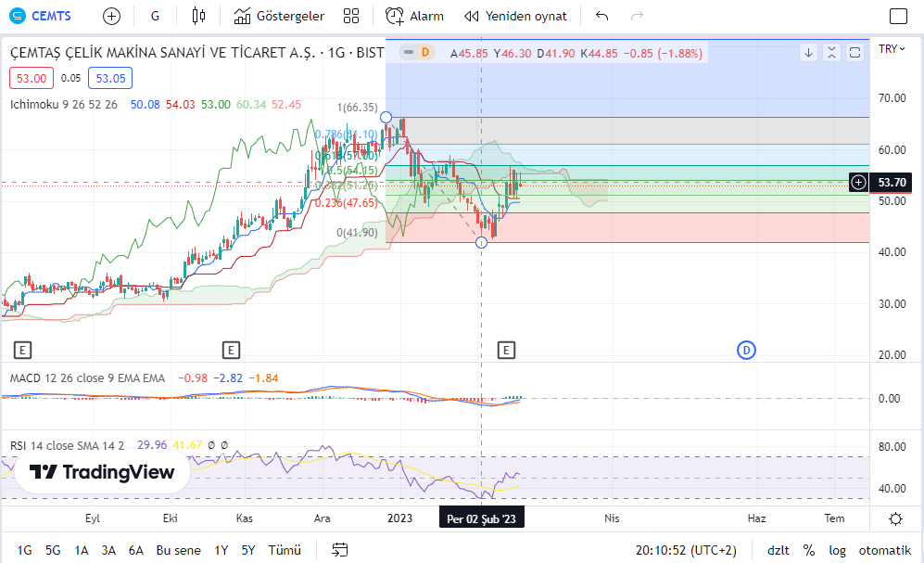The height and width of the screenshot is (563, 924).
Task: Click the RSI value 29.96 in legend
Action: click(x=152, y=445)
